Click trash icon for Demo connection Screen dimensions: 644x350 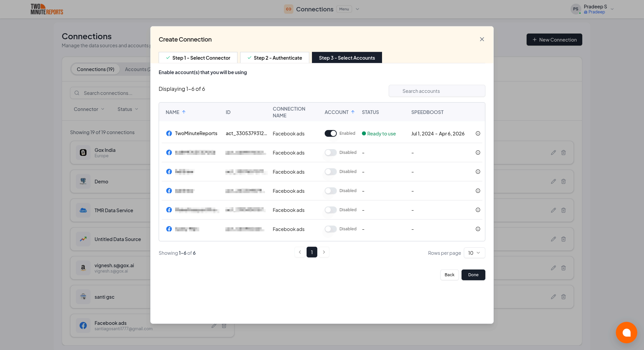563,181
